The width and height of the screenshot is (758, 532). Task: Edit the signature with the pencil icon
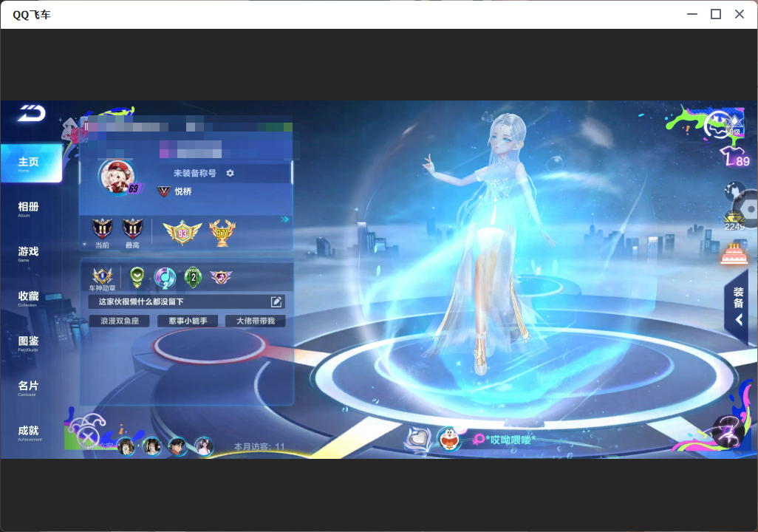click(276, 301)
